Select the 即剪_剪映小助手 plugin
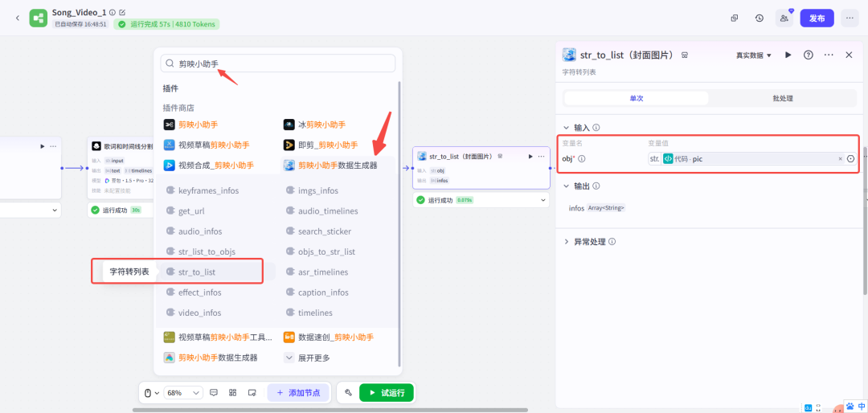Screen dimensions: 868x413 320,145
